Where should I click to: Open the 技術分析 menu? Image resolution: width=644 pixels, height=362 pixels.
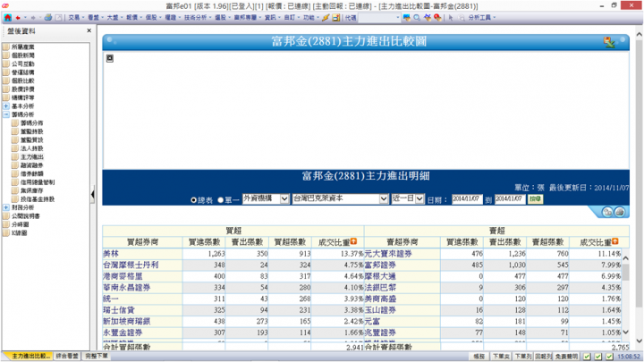click(x=198, y=18)
